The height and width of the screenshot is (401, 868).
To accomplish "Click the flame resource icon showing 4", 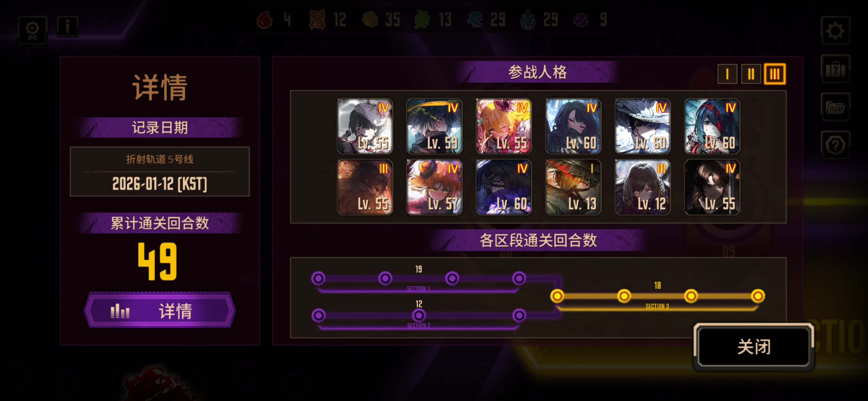I will coord(264,20).
